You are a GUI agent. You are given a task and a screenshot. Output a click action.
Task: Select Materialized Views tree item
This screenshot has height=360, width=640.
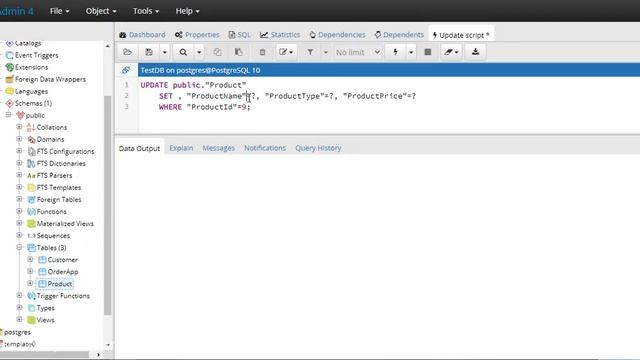[x=65, y=224]
